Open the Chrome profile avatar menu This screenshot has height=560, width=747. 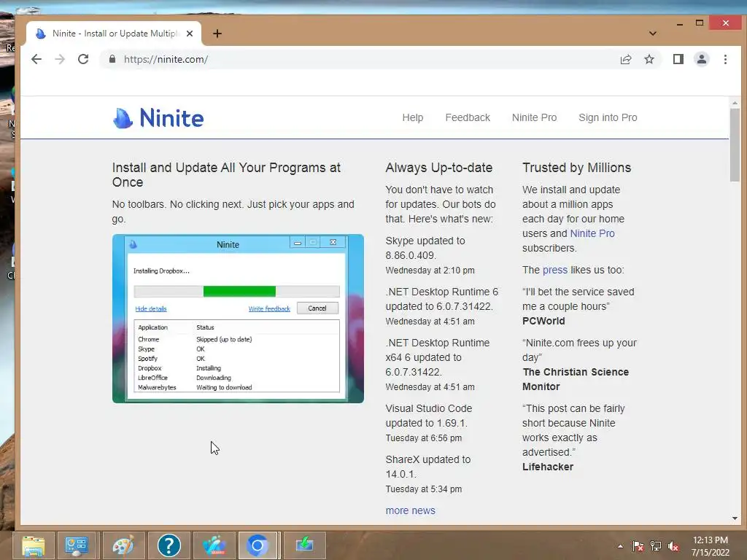pos(702,59)
